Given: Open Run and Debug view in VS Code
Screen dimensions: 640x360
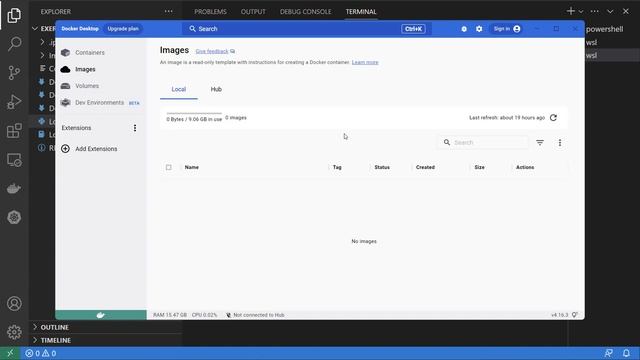Looking at the screenshot, I should coord(14,102).
